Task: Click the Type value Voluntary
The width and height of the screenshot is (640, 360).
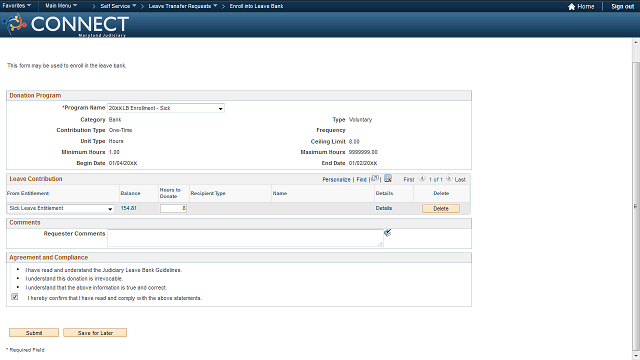Action: tap(360, 120)
